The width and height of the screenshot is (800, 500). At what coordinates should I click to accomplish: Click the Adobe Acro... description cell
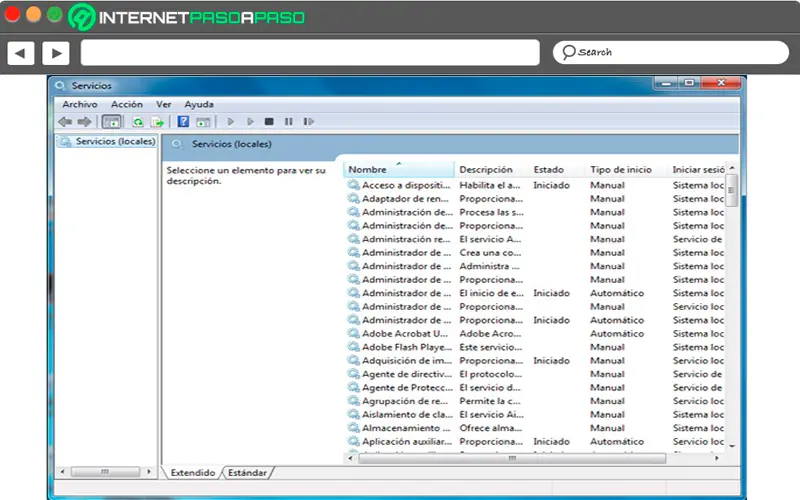point(490,334)
